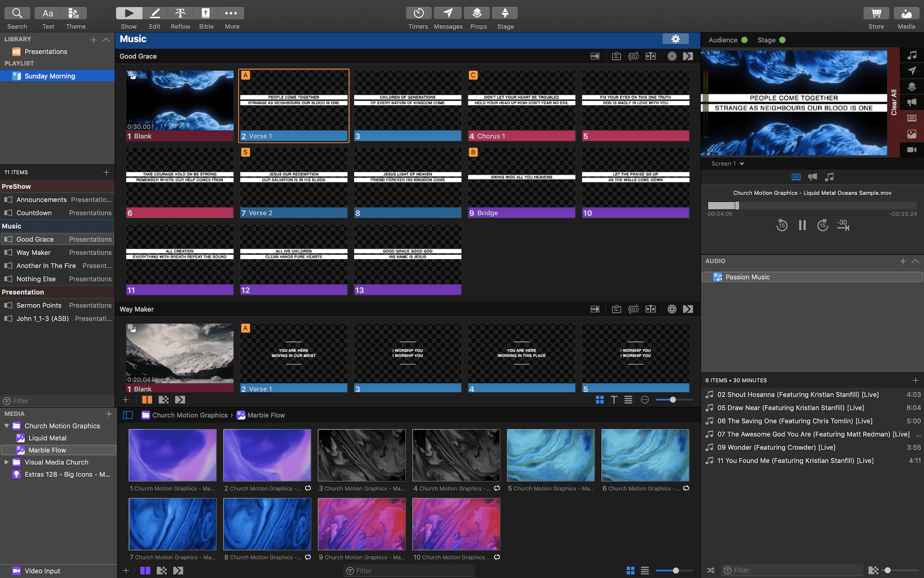This screenshot has height=578, width=924.
Task: Click the grid layout icon in media browser
Action: 629,570
